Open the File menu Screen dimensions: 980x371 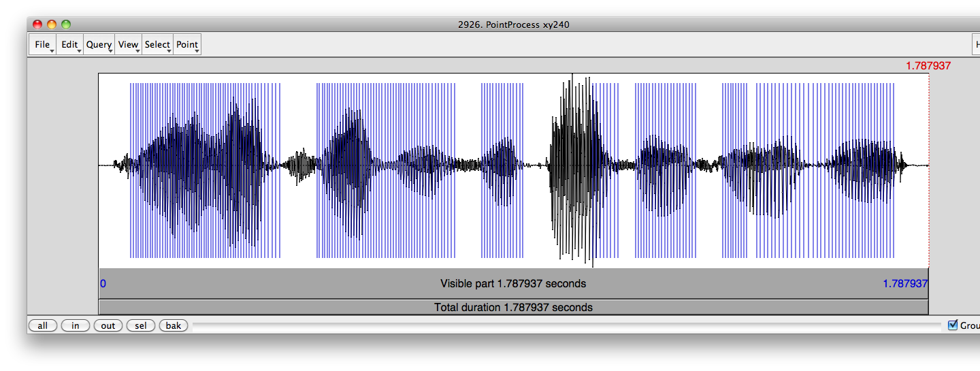coord(42,45)
